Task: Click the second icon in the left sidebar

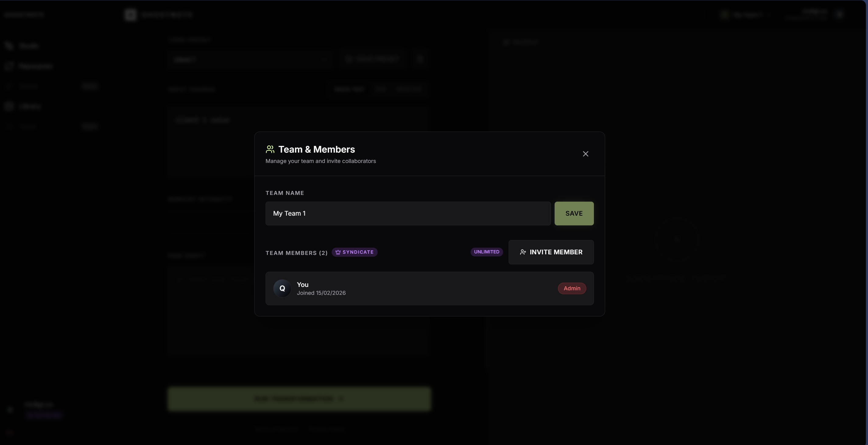Action: tap(9, 66)
